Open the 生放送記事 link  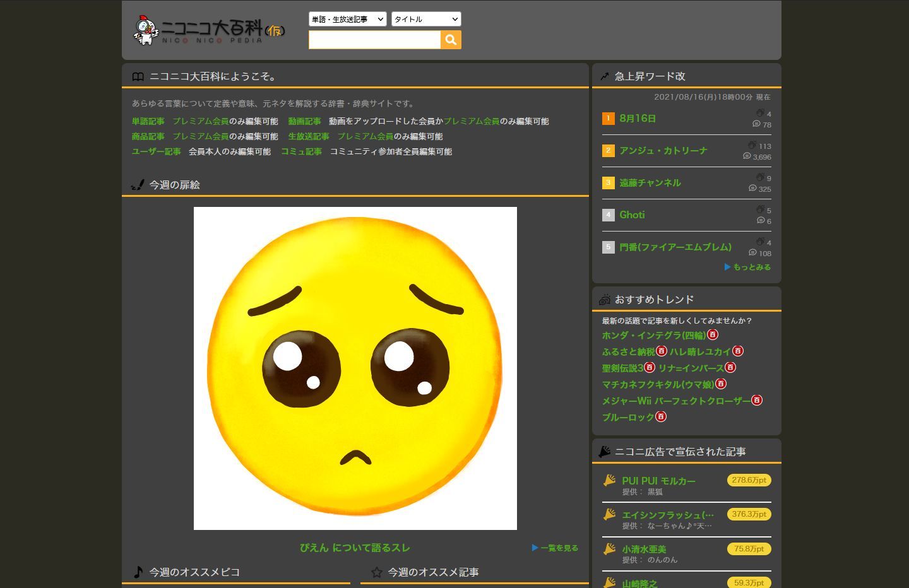(x=309, y=136)
